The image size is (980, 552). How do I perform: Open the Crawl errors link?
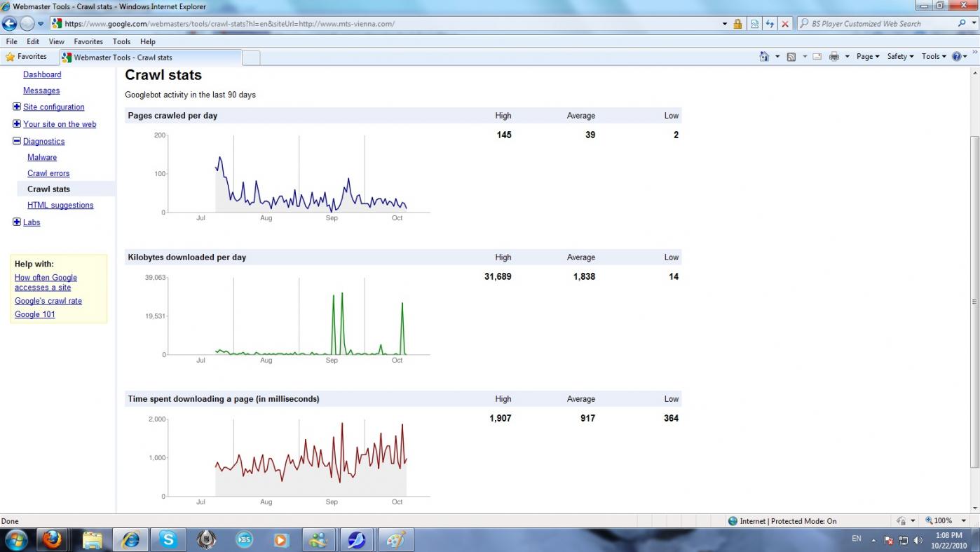point(48,173)
